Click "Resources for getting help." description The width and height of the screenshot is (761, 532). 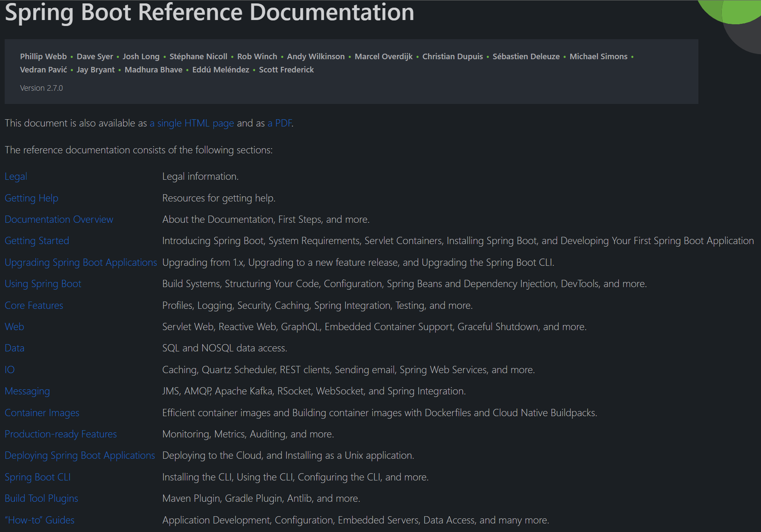(x=219, y=198)
